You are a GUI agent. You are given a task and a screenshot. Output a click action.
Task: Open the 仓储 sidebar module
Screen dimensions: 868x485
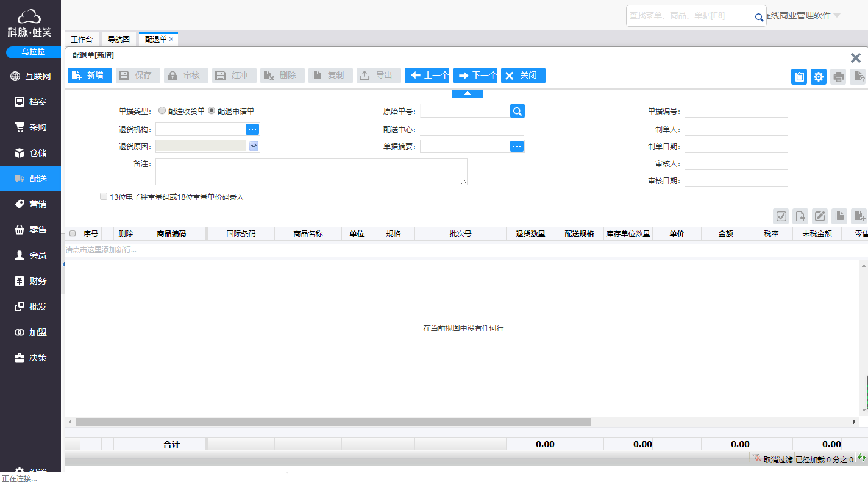tap(30, 153)
